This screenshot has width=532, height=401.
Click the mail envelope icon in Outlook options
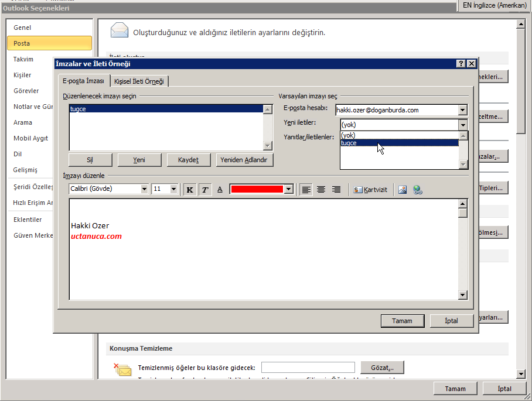[120, 30]
